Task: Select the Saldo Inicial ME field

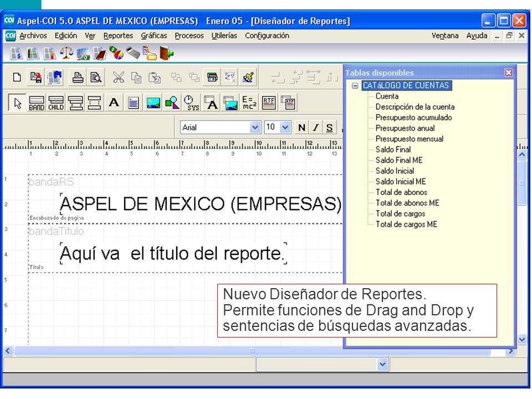Action: [x=401, y=182]
